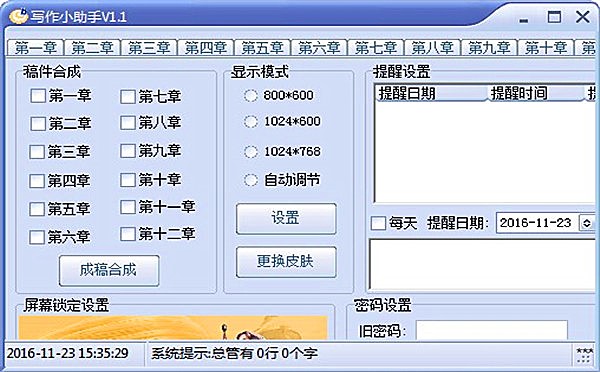
Task: Click the resize grip icon in status bar
Action: pos(585,355)
